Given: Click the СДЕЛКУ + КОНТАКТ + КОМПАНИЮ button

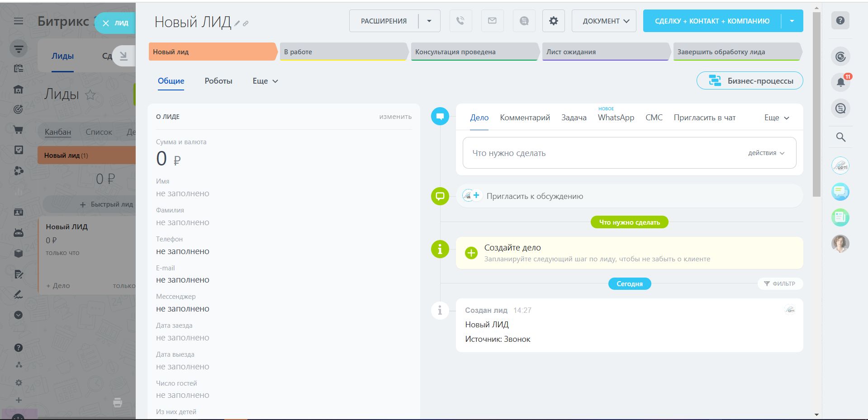Looking at the screenshot, I should [x=712, y=21].
